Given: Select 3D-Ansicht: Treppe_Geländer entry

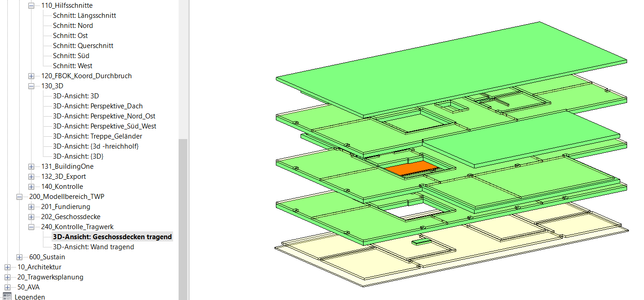Looking at the screenshot, I should click(97, 136).
